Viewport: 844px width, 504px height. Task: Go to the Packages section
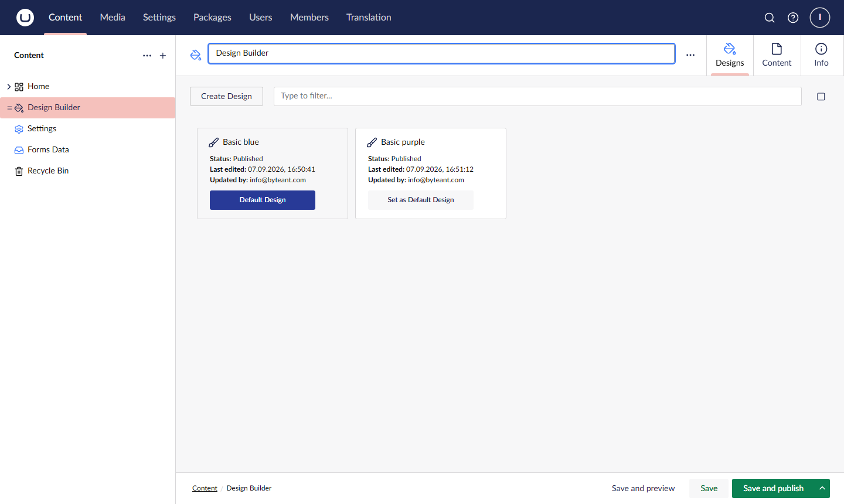(x=212, y=18)
